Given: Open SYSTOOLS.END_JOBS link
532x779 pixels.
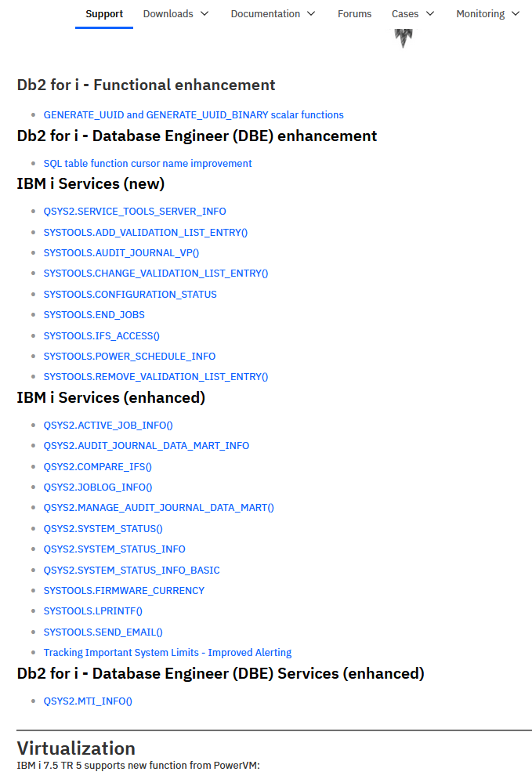Looking at the screenshot, I should pos(94,314).
